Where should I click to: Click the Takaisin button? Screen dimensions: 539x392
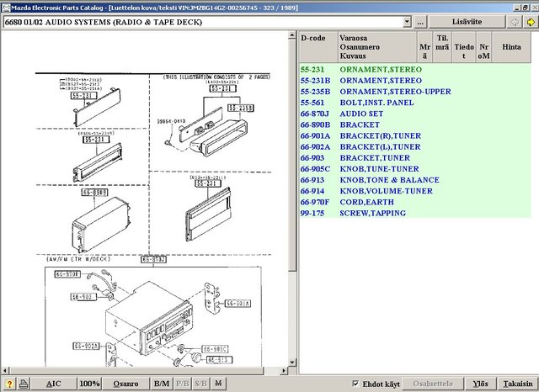[518, 384]
